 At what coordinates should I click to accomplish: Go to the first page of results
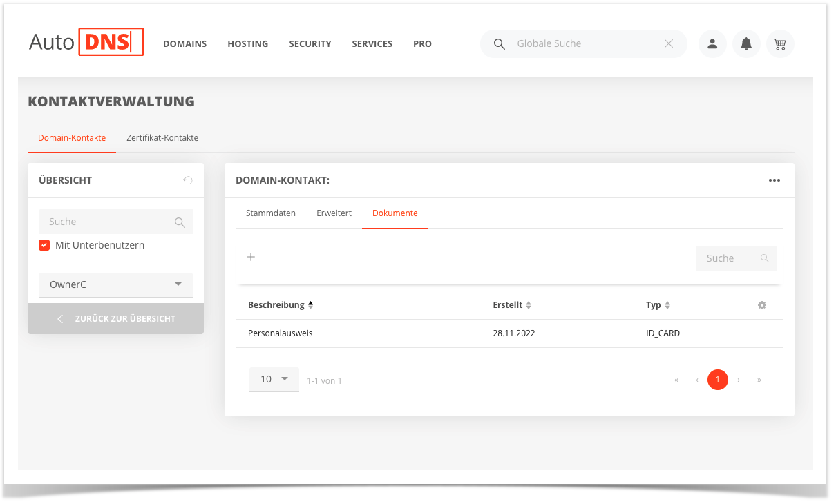[676, 380]
